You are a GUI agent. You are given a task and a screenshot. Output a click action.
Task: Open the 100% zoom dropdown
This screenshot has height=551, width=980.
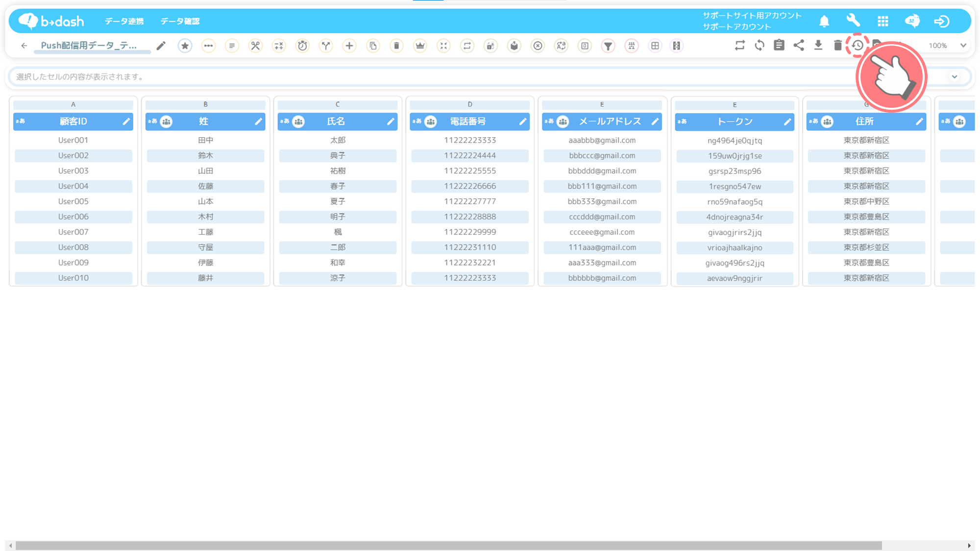[x=947, y=46]
